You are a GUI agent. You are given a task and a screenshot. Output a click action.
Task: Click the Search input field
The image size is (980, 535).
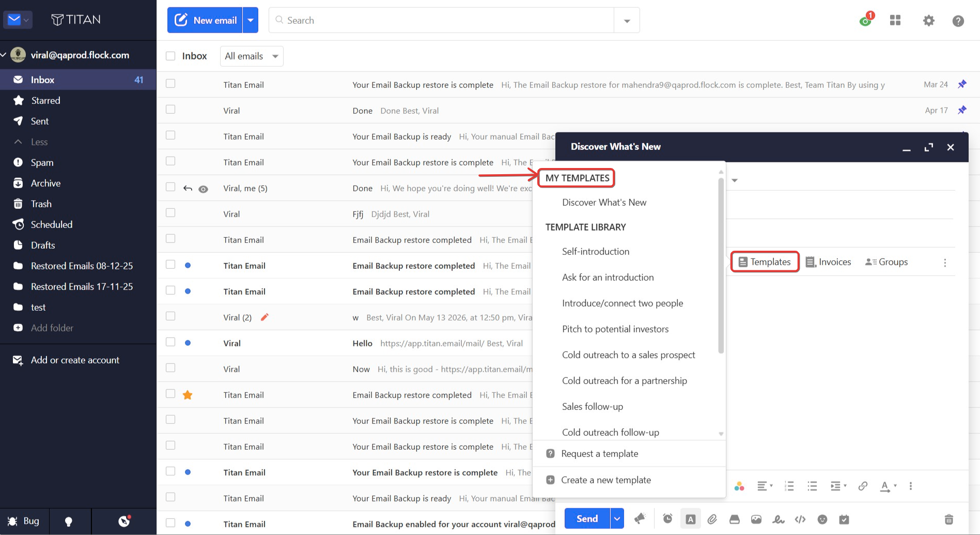(442, 21)
